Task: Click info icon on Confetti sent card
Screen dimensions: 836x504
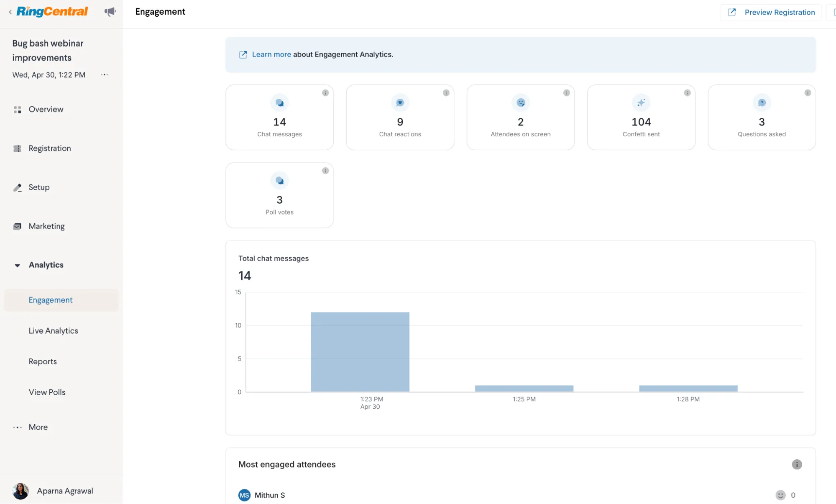Action: 687,93
